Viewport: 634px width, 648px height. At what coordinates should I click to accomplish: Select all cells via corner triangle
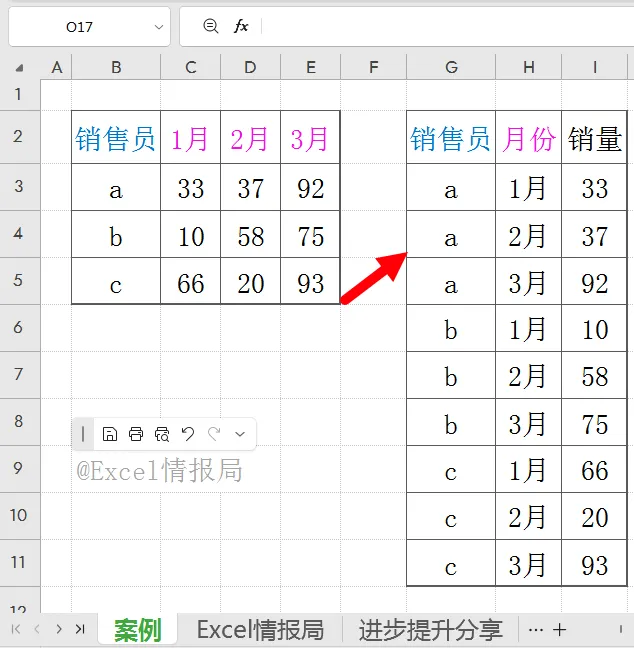click(x=19, y=68)
